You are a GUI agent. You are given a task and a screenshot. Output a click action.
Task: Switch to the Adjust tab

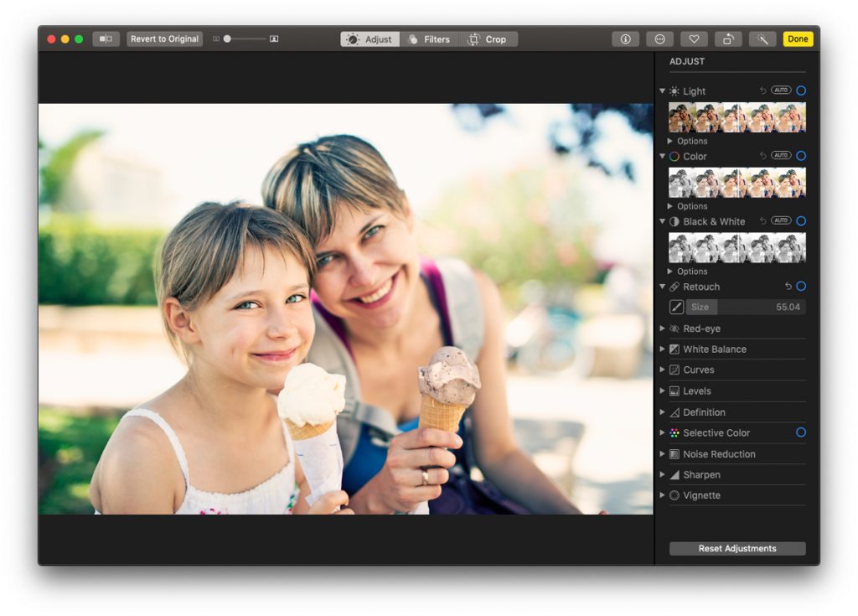(x=370, y=39)
